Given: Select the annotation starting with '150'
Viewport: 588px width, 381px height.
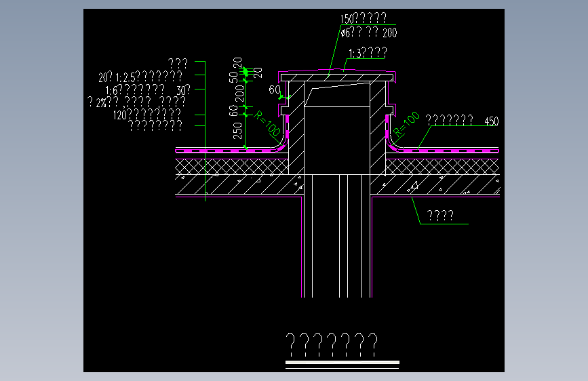Looking at the screenshot, I should tap(363, 18).
